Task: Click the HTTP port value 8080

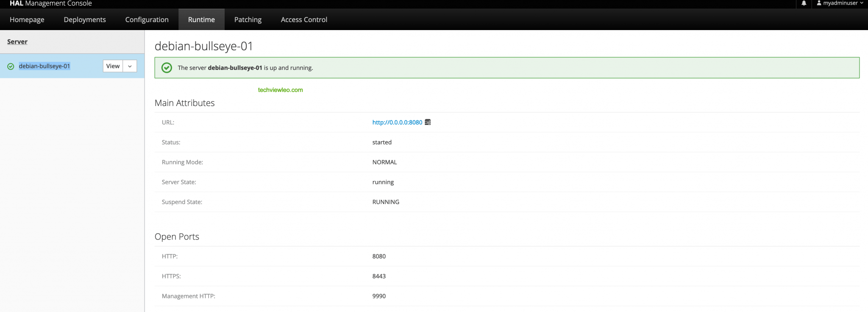Action: tap(379, 256)
